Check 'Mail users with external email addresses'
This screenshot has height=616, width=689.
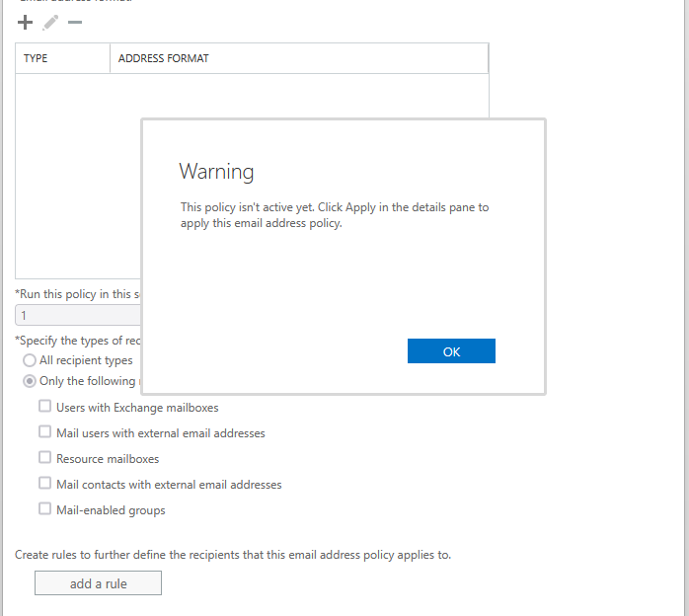coord(44,432)
